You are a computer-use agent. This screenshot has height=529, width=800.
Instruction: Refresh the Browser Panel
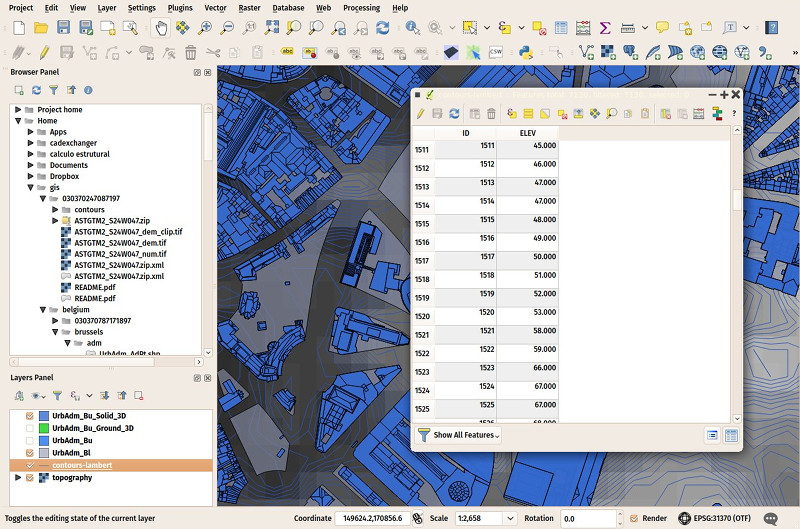coord(36,90)
